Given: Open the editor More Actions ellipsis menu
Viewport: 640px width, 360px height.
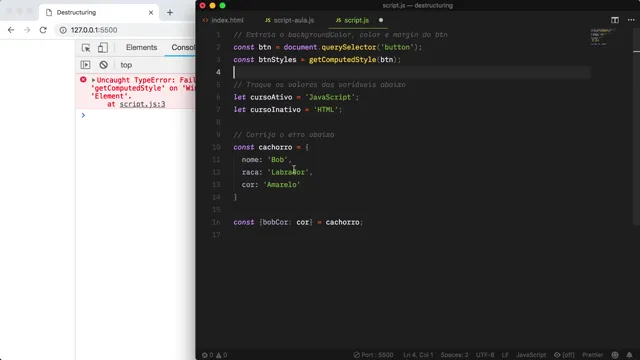Looking at the screenshot, I should point(631,20).
